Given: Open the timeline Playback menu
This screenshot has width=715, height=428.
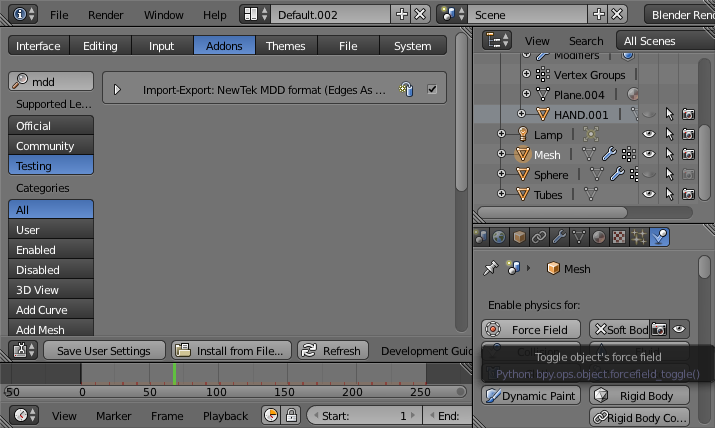Looking at the screenshot, I should (225, 416).
